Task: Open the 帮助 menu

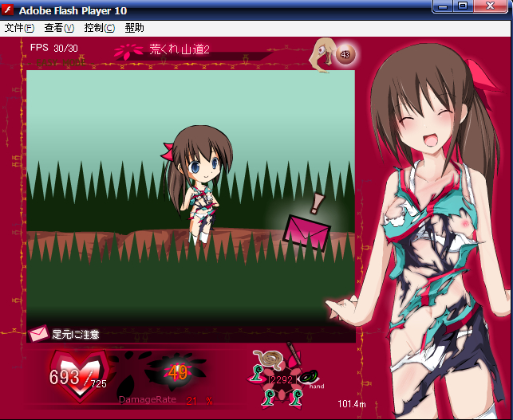Action: pos(134,28)
